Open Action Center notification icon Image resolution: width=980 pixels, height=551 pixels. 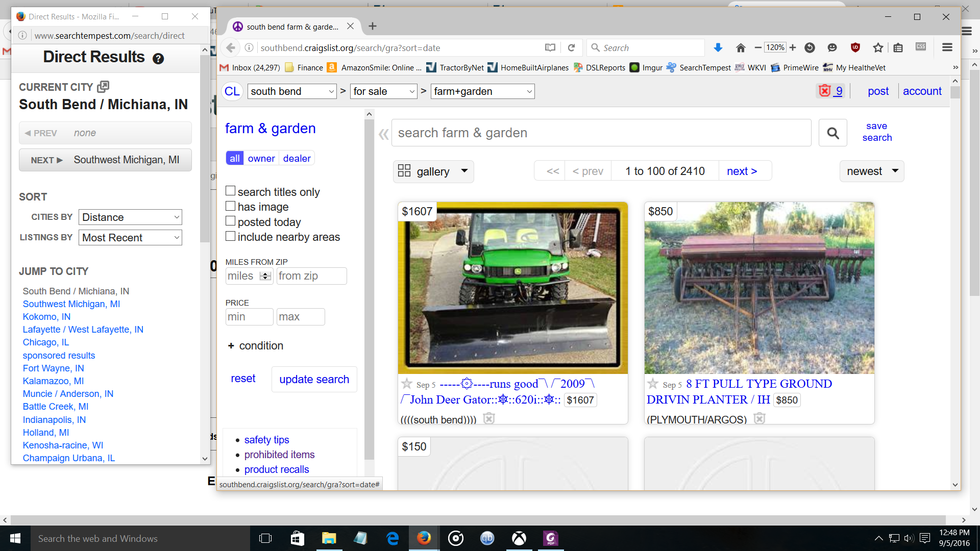(x=925, y=538)
